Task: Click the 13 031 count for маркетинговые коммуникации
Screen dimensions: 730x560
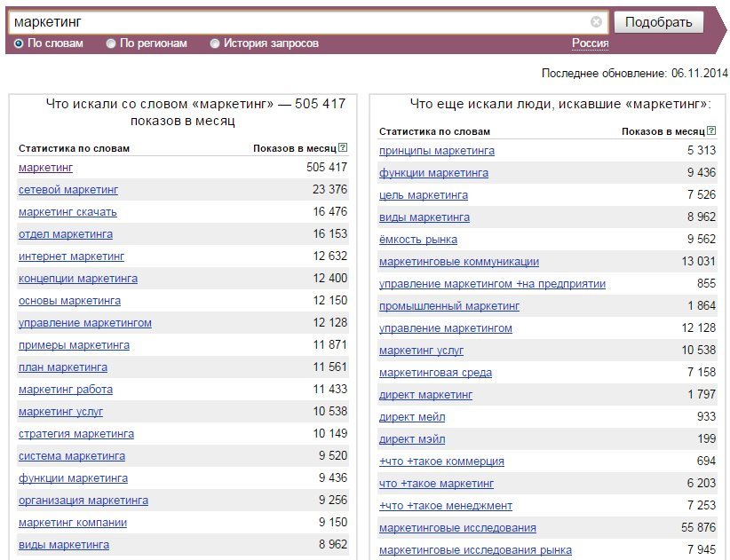Action: pos(698,262)
